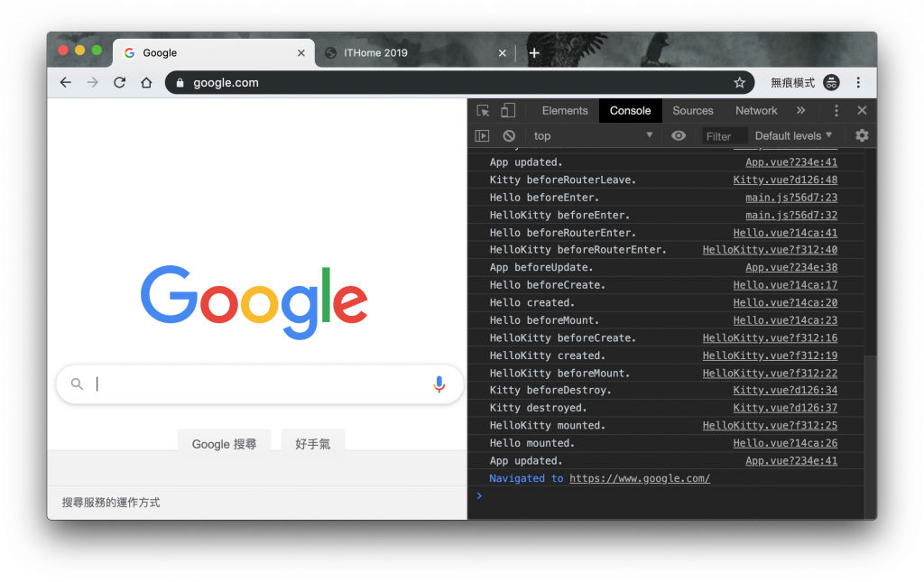The image size is (924, 582).
Task: Open the 搜尋服務的運作方式 footer link
Action: (x=111, y=503)
